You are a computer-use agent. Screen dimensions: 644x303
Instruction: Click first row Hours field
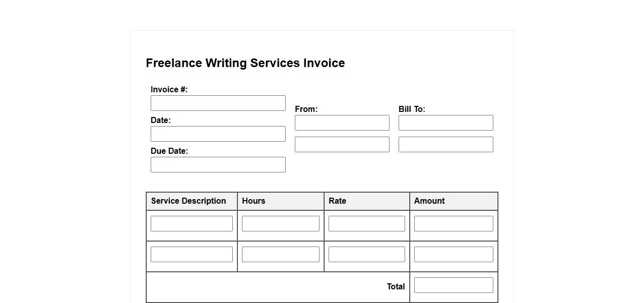coord(280,224)
